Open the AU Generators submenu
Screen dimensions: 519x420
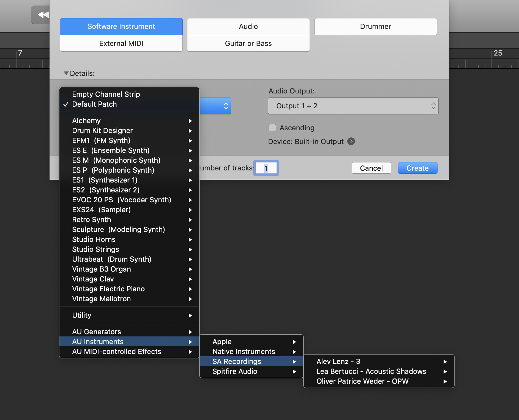[x=129, y=332]
